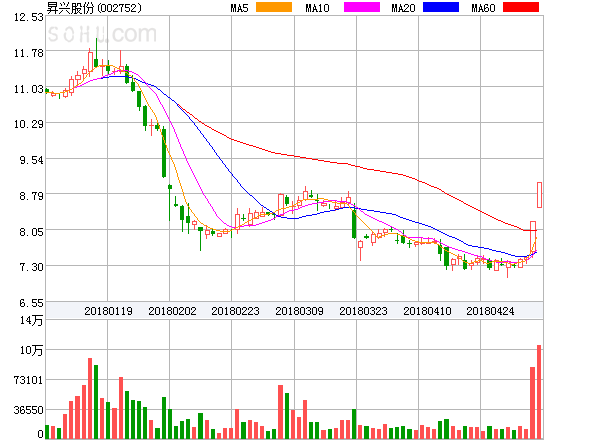Click the 20180323 date label
The height and width of the screenshot is (440, 600).
click(363, 311)
